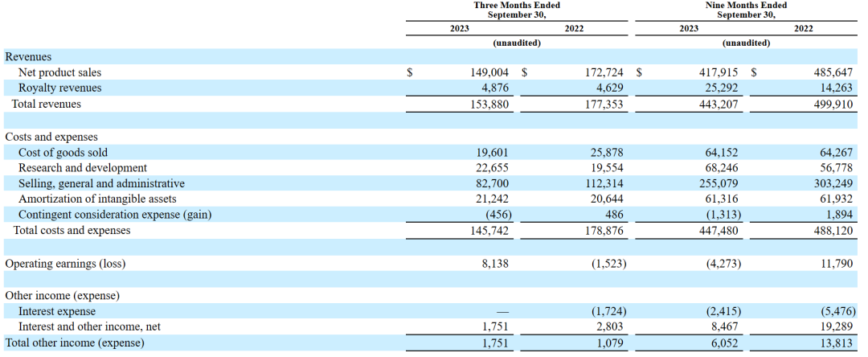The width and height of the screenshot is (868, 357).
Task: Select the research and development value 56,778
Action: coord(837,168)
